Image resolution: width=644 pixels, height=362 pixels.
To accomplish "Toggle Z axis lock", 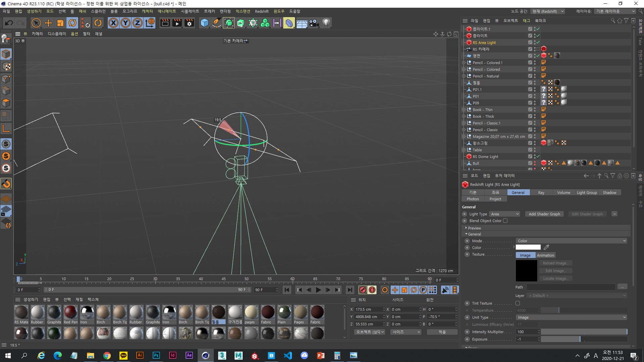I will point(138,23).
